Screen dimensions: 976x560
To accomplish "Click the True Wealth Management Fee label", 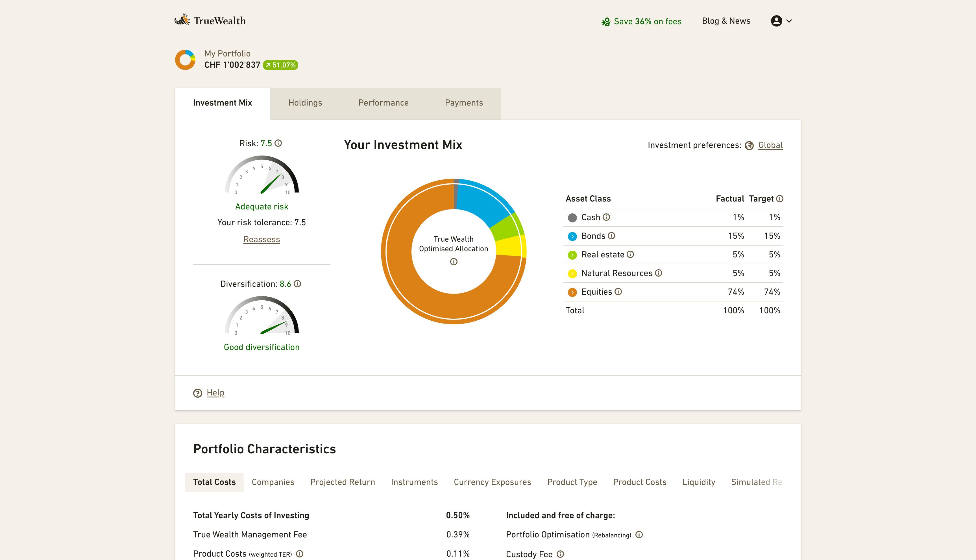I will tap(250, 535).
